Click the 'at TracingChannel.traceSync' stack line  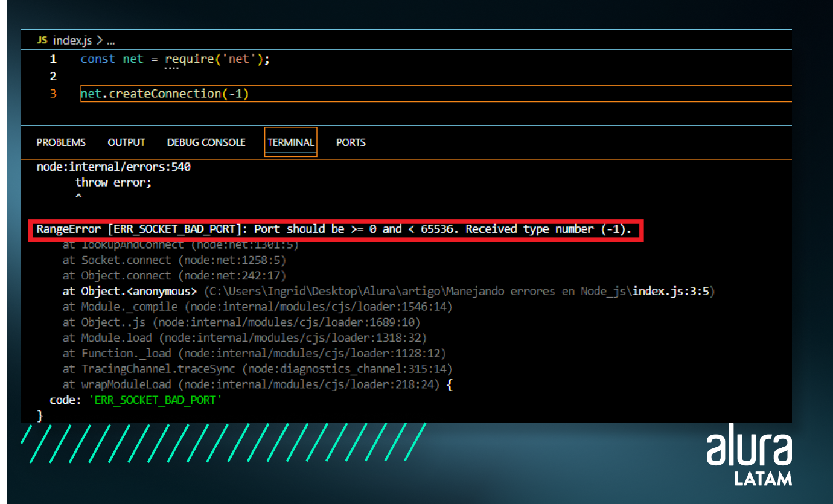click(258, 369)
